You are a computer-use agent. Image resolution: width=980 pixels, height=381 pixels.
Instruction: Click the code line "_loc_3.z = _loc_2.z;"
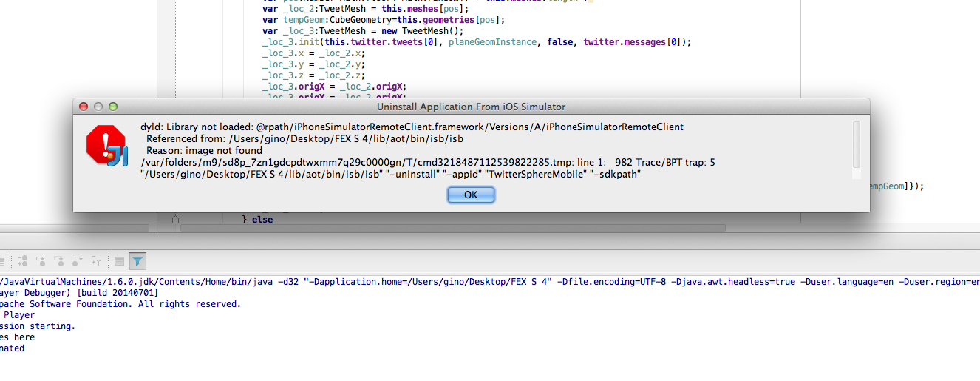313,75
